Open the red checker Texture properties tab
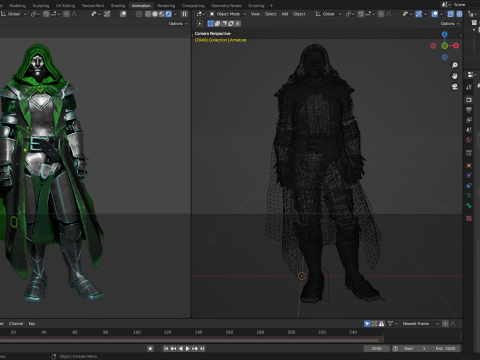This screenshot has width=480, height=360. tap(469, 218)
